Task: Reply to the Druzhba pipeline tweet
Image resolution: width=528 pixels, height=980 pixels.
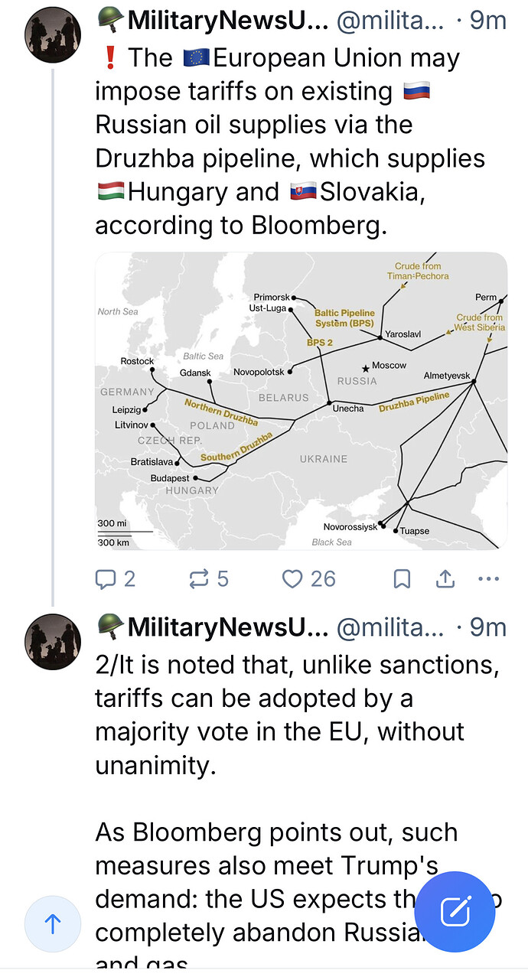Action: pyautogui.click(x=106, y=579)
